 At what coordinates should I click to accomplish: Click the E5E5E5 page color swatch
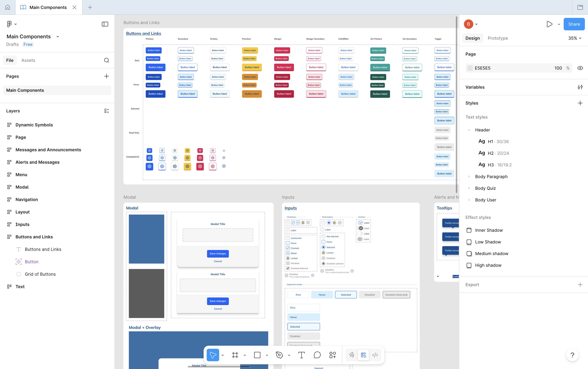(470, 68)
